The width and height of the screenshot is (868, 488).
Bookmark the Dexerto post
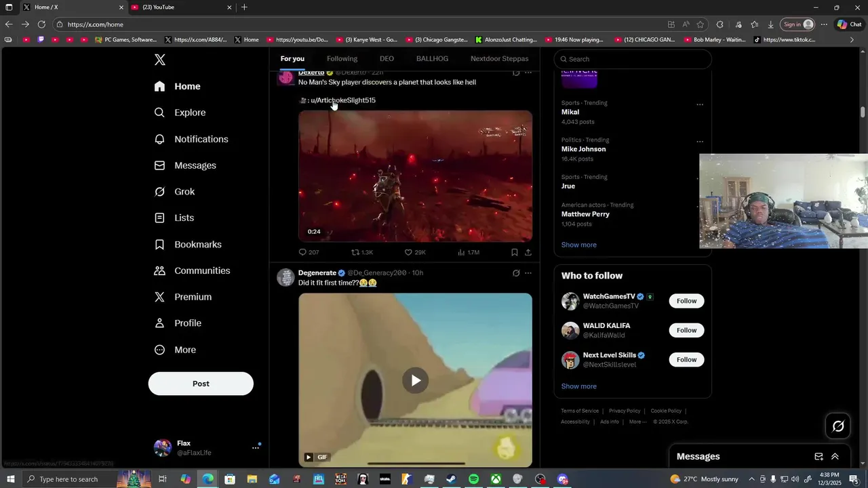[x=515, y=252]
